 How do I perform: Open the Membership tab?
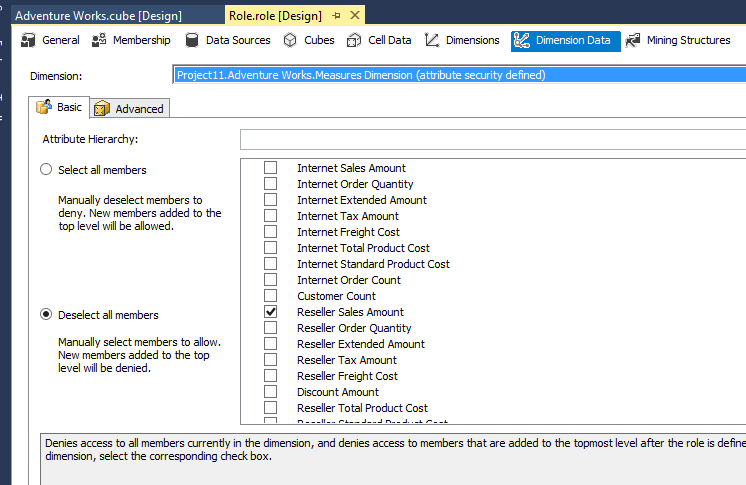click(x=131, y=40)
